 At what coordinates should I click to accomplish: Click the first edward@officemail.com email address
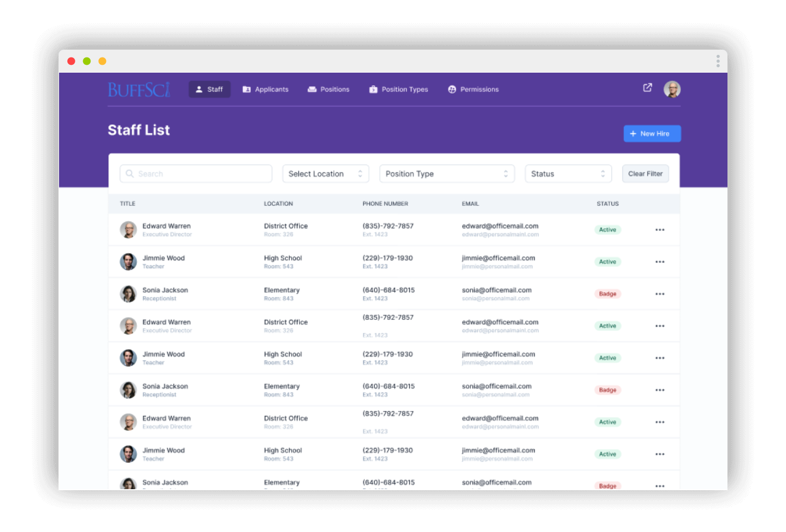pos(500,226)
